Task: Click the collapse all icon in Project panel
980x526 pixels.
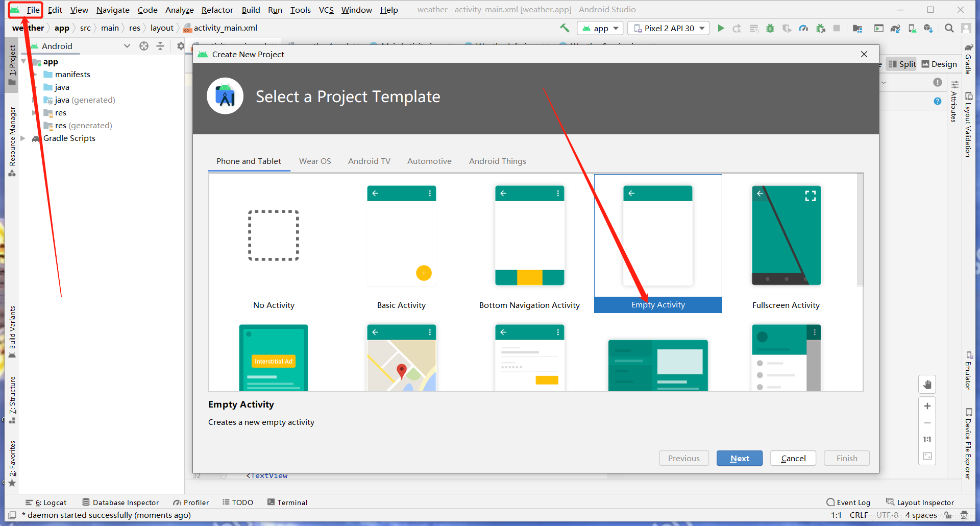Action: (160, 46)
